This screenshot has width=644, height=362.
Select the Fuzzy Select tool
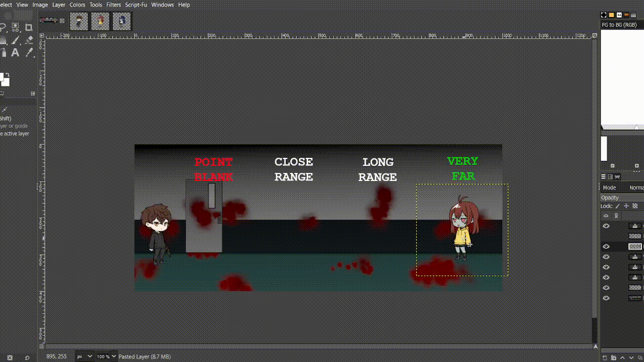16,27
